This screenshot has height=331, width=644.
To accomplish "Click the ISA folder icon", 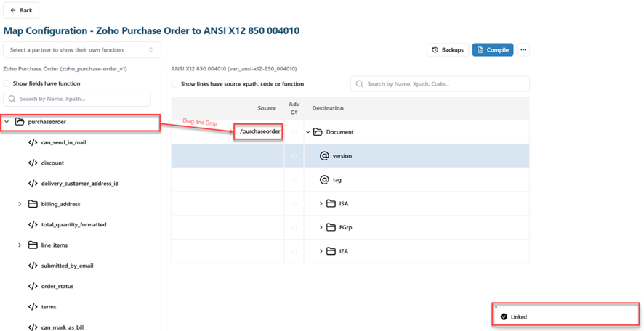I will 331,203.
